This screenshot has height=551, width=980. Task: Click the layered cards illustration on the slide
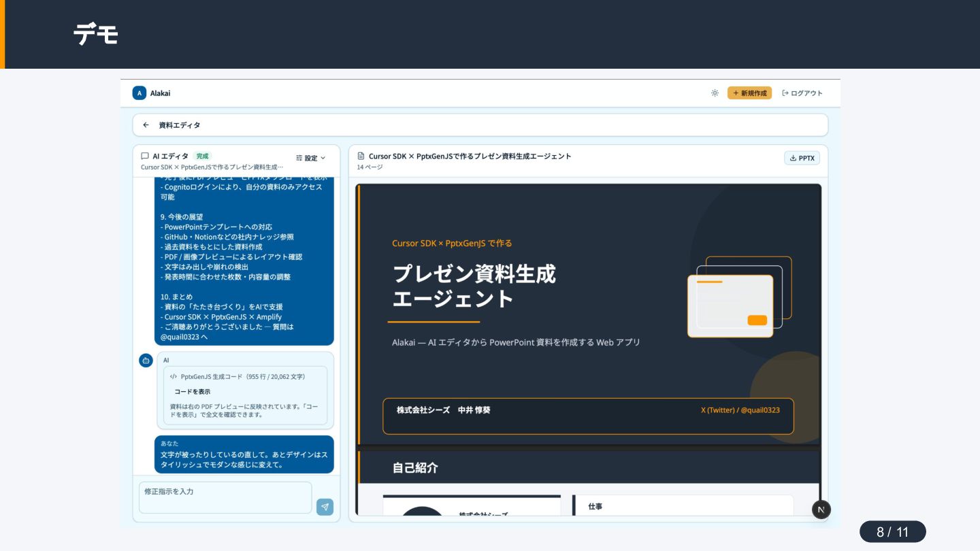pyautogui.click(x=740, y=297)
